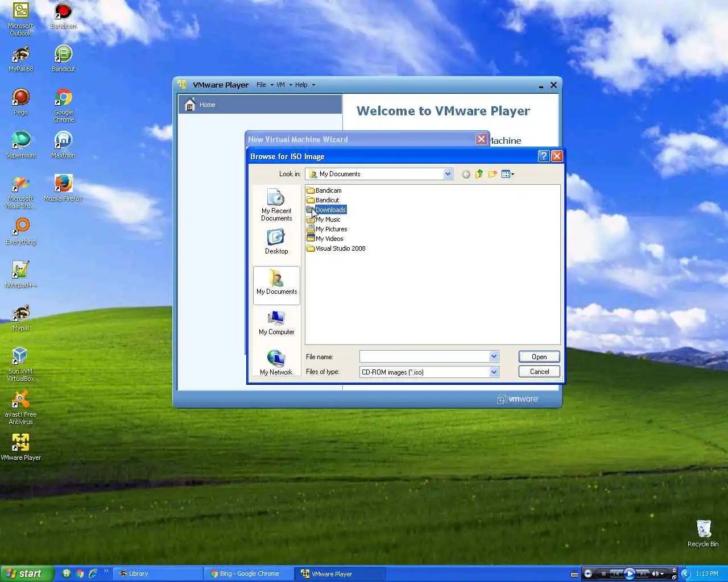Select Home in VMware Player sidebar
Viewport: 728px width, 582px height.
(x=260, y=105)
